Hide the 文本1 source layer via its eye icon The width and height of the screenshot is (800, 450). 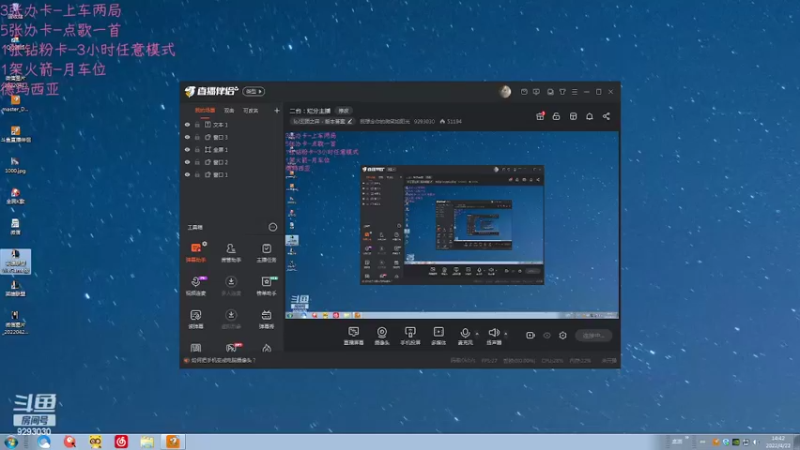point(187,124)
